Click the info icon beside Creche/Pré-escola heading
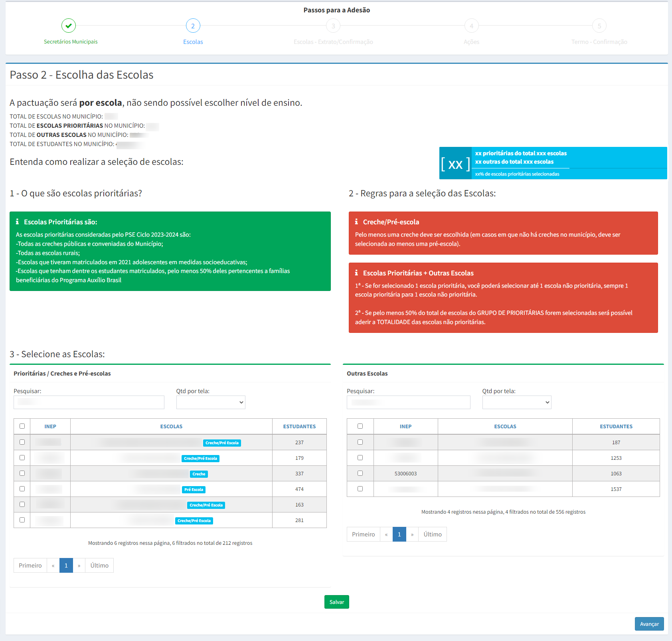This screenshot has width=672, height=641. (x=356, y=222)
